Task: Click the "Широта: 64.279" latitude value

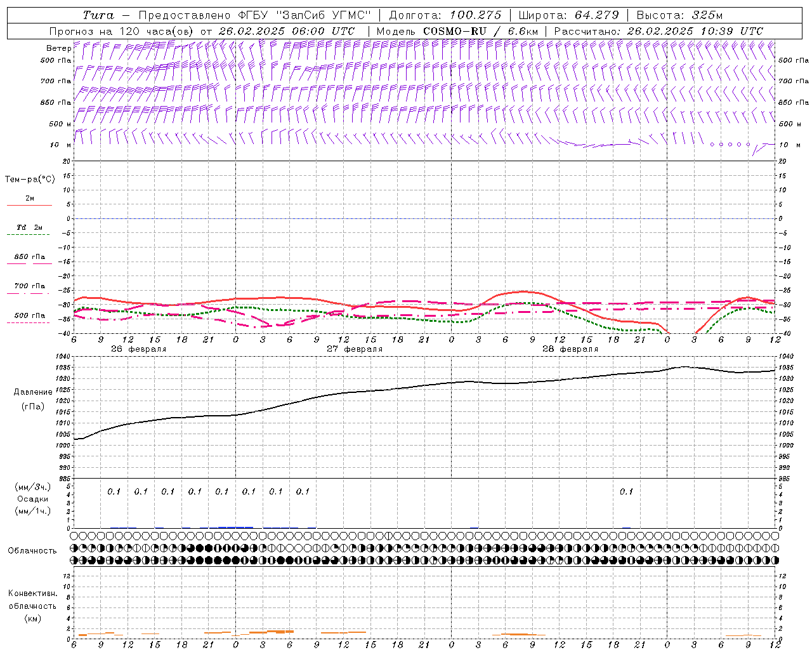Action: (568, 15)
